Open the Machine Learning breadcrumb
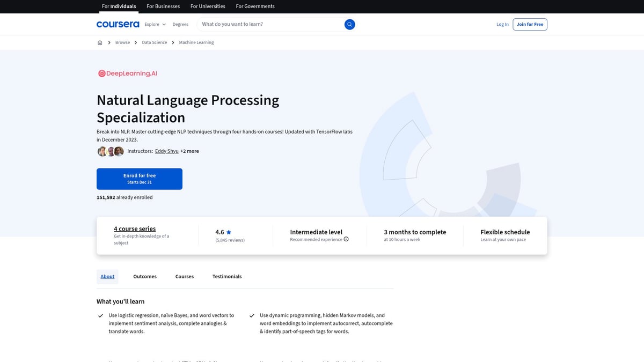644x362 pixels. click(x=196, y=42)
